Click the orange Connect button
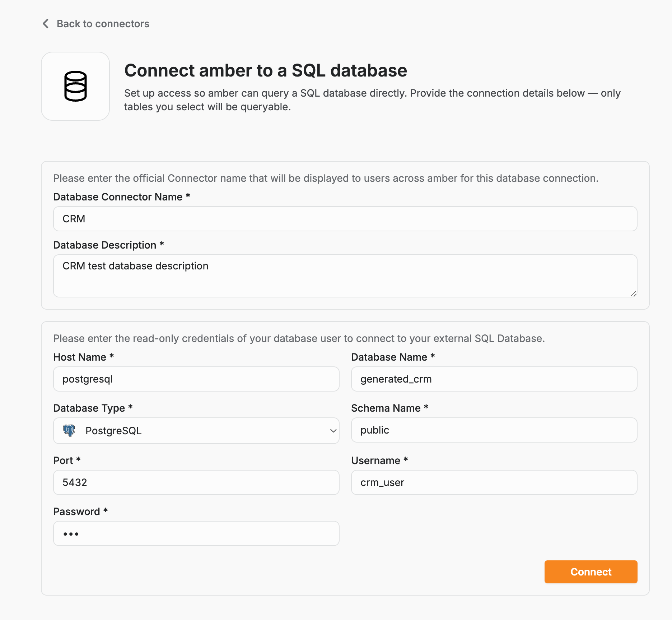This screenshot has height=620, width=672. click(x=591, y=572)
